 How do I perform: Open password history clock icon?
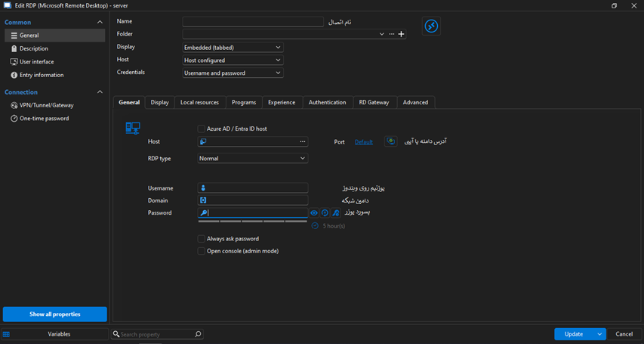(x=325, y=212)
